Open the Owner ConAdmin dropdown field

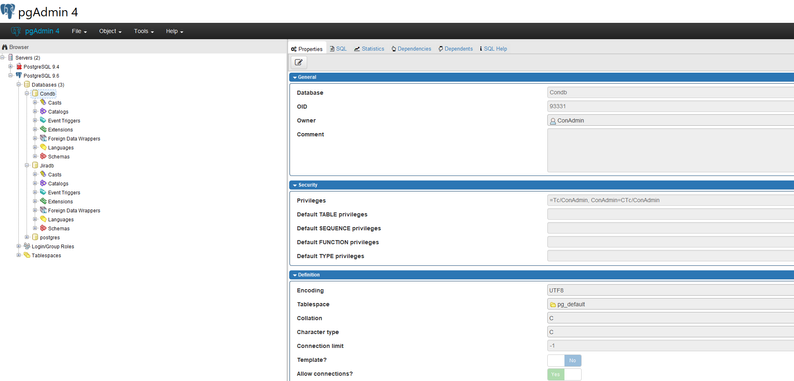[670, 121]
